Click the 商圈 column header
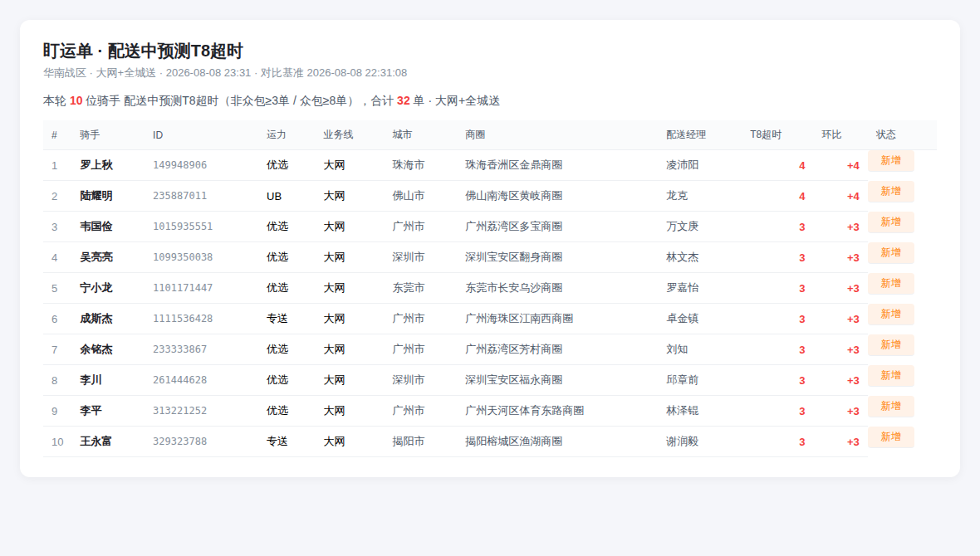980x556 pixels. [x=475, y=135]
